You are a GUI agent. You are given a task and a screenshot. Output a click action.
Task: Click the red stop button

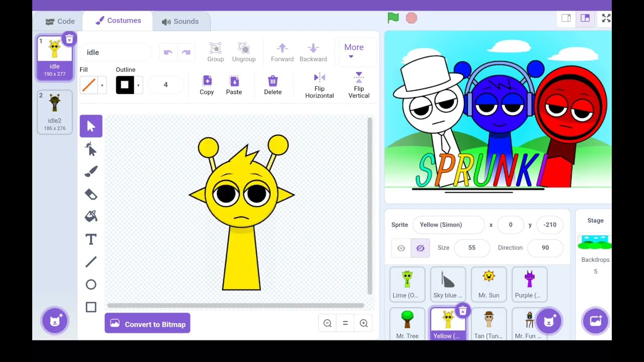tap(411, 18)
